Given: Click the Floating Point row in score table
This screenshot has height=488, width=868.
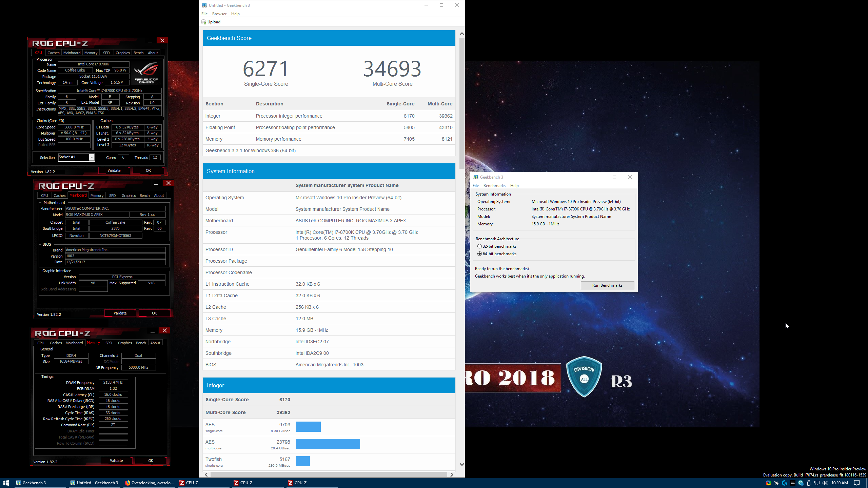Looking at the screenshot, I should 329,127.
